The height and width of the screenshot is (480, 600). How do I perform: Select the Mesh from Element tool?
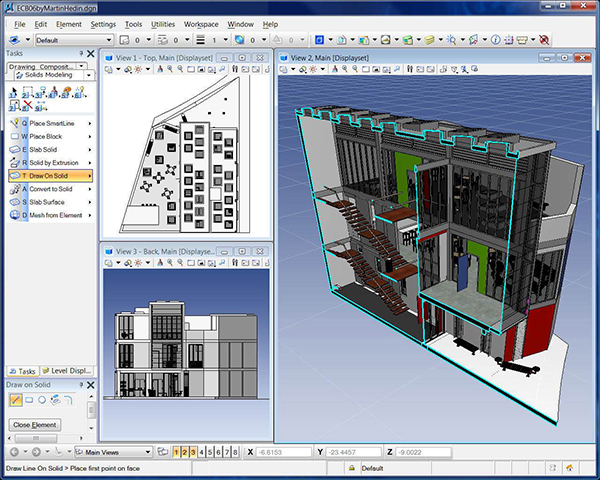click(56, 215)
